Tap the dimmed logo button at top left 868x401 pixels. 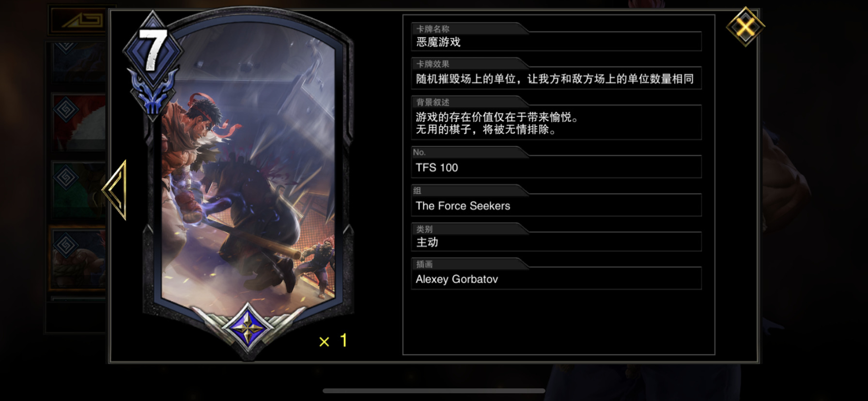(x=78, y=21)
